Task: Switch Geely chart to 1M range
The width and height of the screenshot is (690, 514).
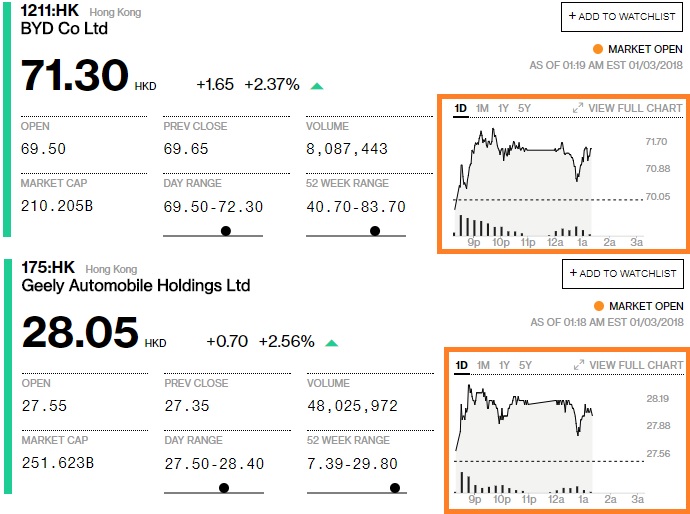Action: coord(483,365)
